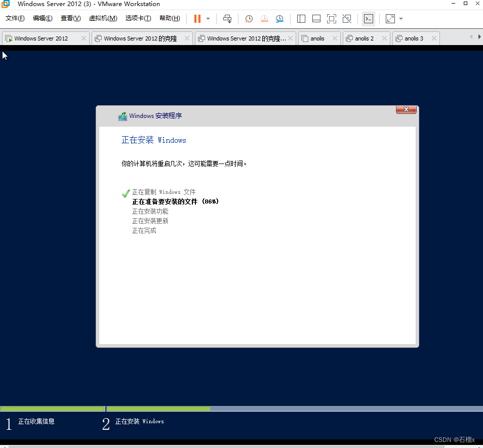Open the 文件(F) menu
Screen dimensions: 483x448
[x=15, y=18]
